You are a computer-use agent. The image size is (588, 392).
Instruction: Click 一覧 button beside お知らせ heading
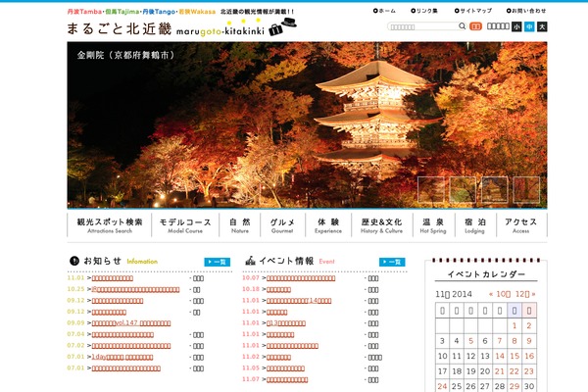(218, 262)
